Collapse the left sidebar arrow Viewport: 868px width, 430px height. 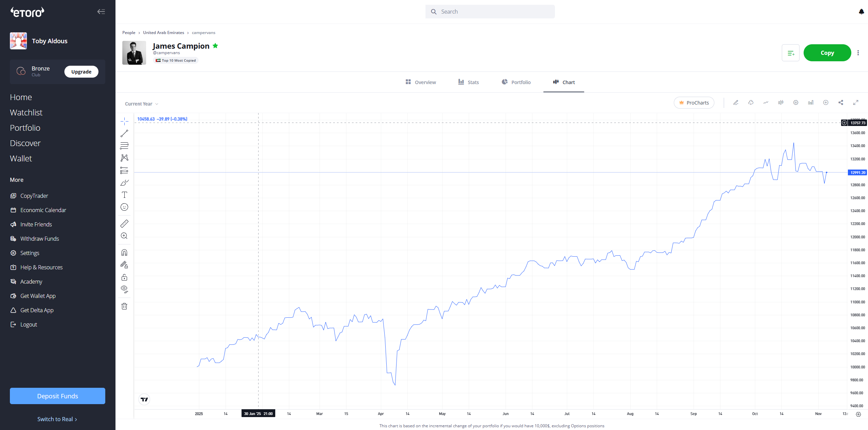[101, 12]
